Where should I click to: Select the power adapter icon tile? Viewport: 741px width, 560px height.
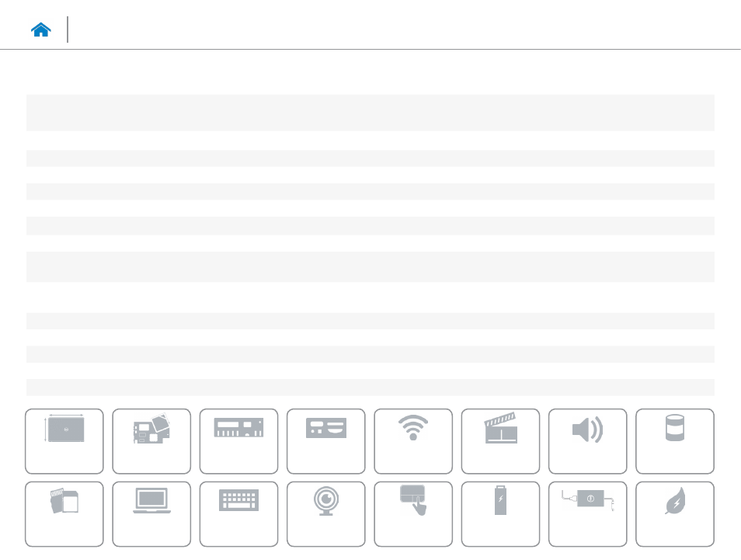[x=587, y=514]
